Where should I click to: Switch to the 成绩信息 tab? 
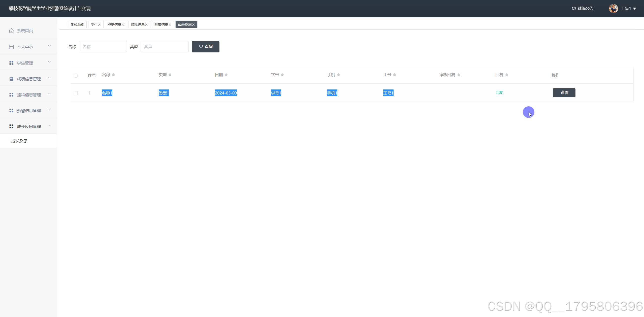click(x=114, y=25)
